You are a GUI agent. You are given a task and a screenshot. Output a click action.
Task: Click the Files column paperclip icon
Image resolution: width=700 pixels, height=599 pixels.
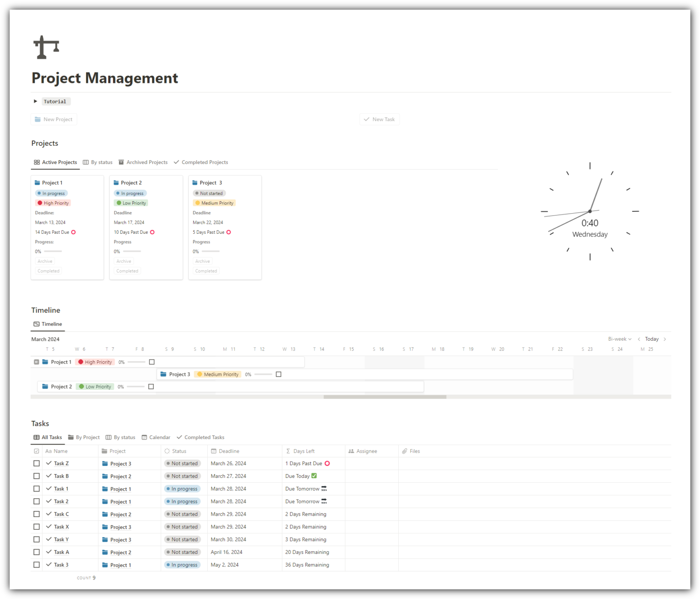point(404,451)
